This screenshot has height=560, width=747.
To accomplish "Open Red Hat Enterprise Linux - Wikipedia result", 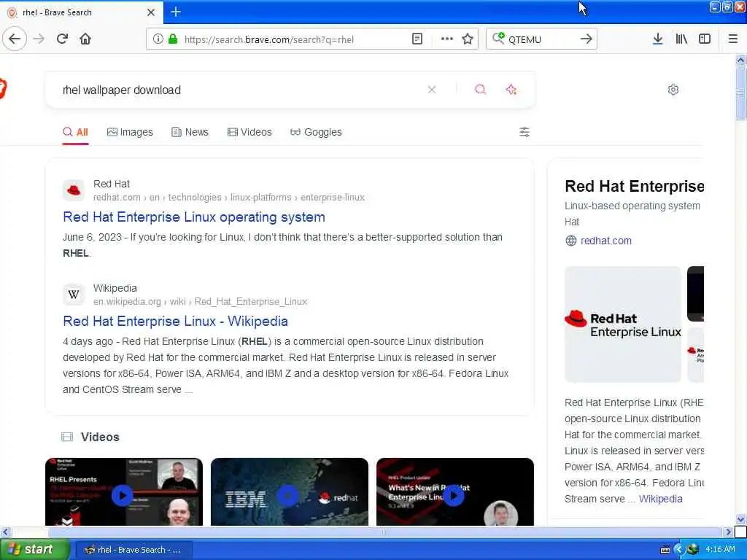I will (x=175, y=322).
